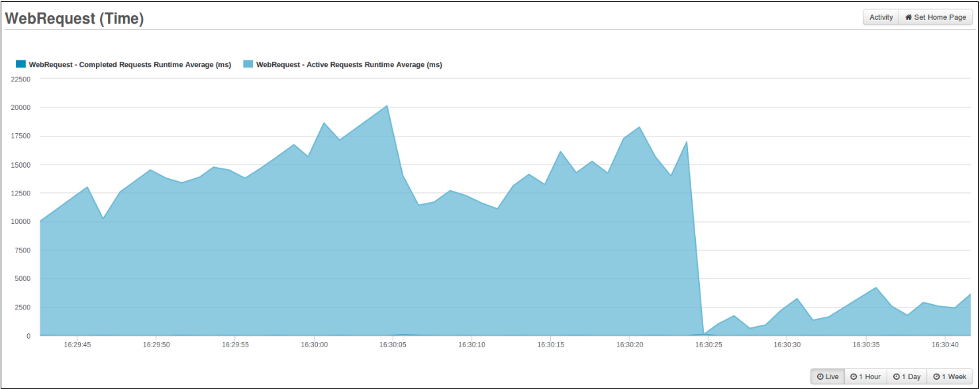The width and height of the screenshot is (980, 389).
Task: Switch to the 1 Week view
Action: click(950, 376)
